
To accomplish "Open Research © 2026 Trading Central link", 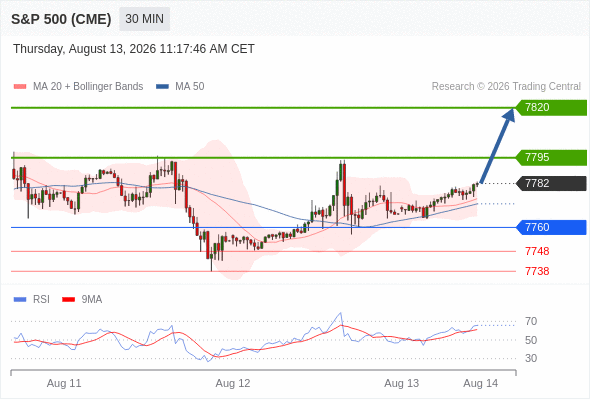I will click(x=506, y=87).
